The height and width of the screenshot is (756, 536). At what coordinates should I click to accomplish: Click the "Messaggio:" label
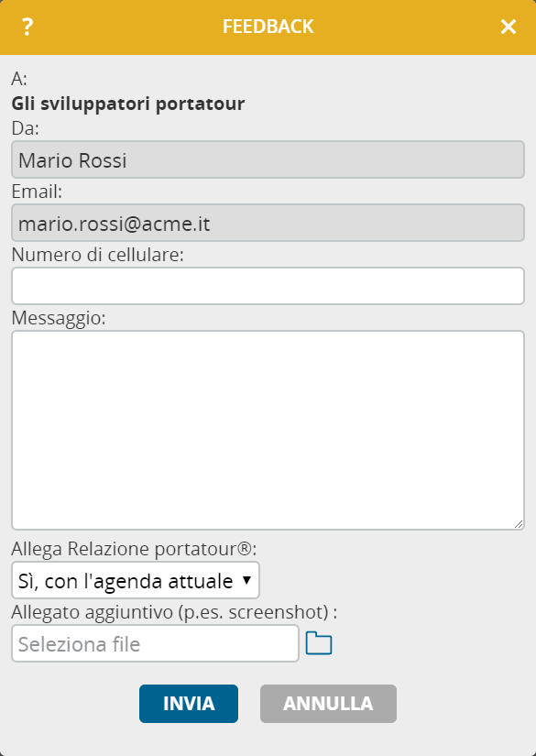[59, 318]
